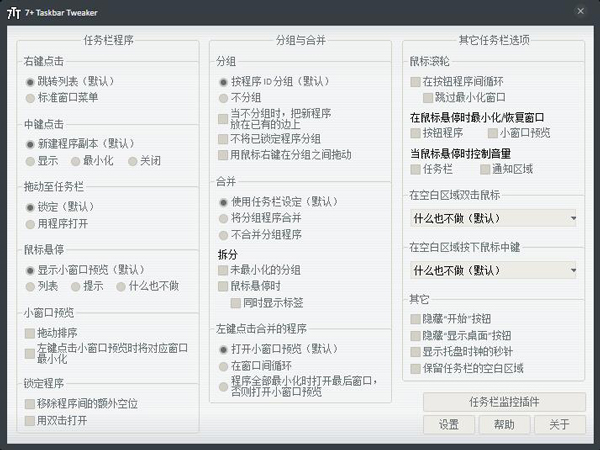Choose 关闭 under 中键点击
600x450 pixels.
coord(132,161)
